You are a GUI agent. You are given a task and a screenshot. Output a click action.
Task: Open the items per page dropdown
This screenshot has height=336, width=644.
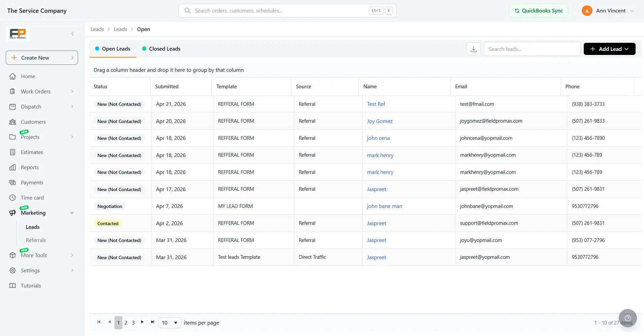[170, 323]
